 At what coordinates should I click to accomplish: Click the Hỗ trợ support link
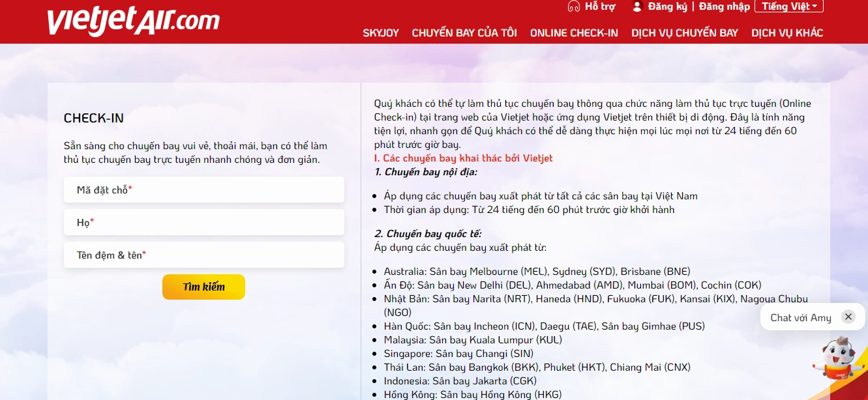(x=600, y=7)
